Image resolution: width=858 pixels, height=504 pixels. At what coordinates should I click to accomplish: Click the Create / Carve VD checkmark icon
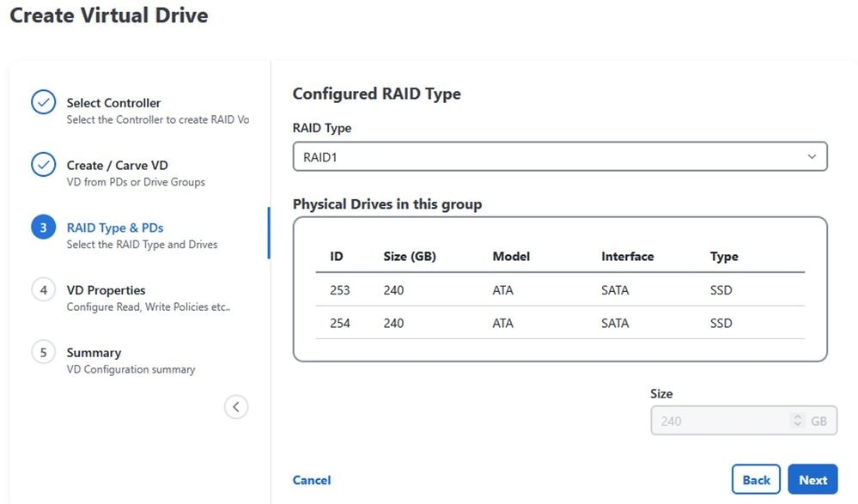tap(43, 165)
